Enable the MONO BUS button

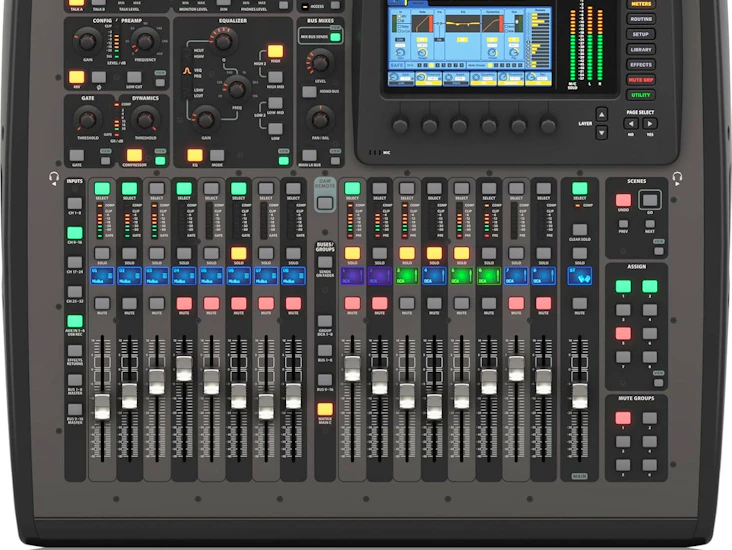tap(309, 92)
